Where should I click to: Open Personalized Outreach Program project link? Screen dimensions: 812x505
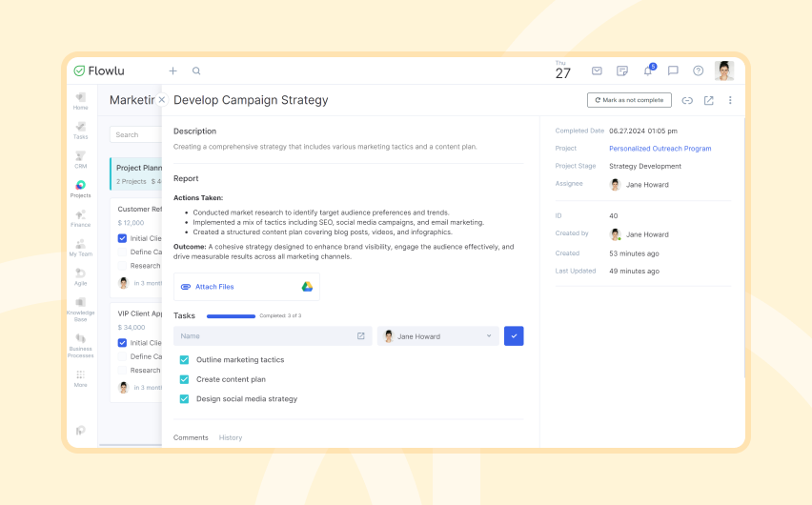coord(660,149)
